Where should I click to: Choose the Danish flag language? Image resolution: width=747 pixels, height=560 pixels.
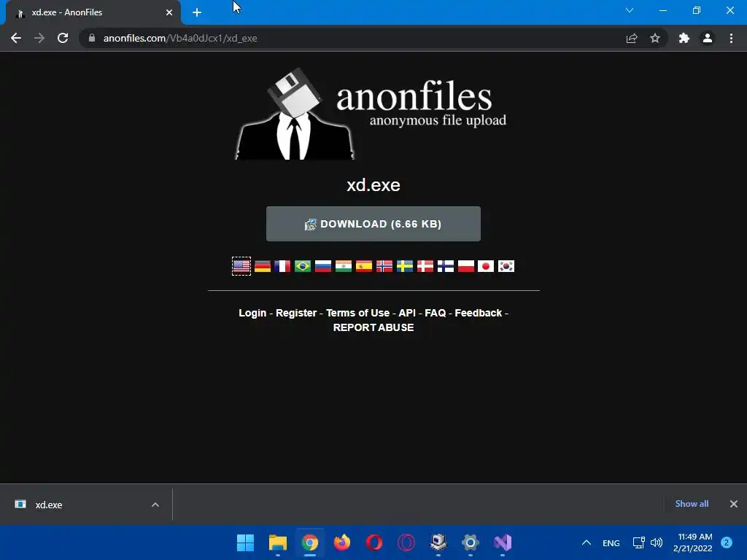pyautogui.click(x=425, y=266)
